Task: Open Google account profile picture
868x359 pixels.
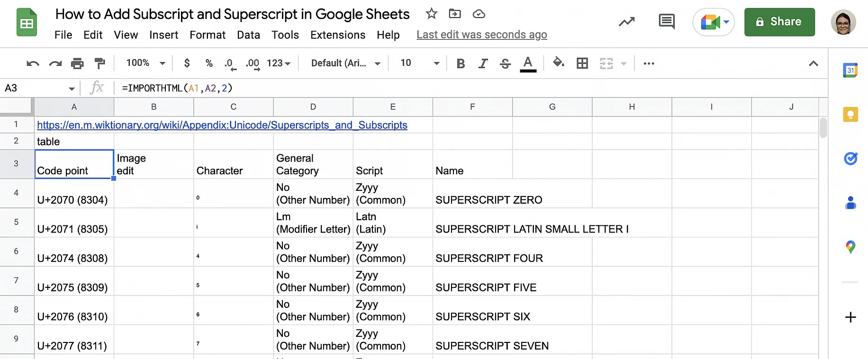Action: [x=843, y=22]
